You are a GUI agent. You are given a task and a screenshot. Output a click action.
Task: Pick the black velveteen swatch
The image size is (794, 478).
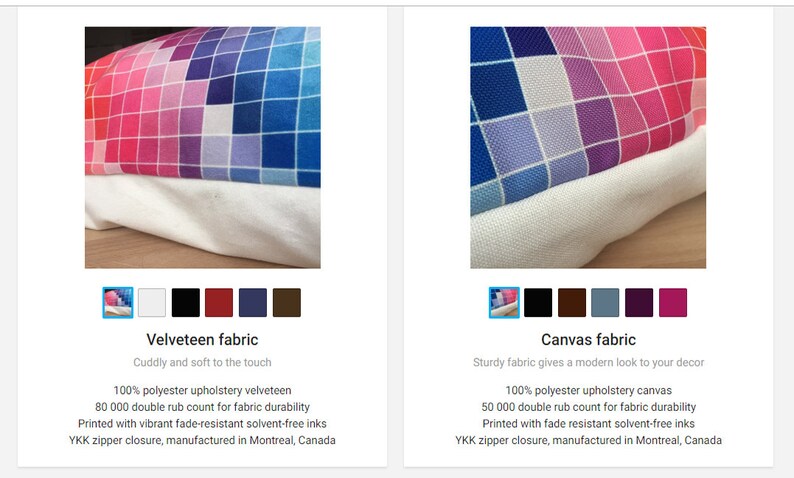(185, 303)
